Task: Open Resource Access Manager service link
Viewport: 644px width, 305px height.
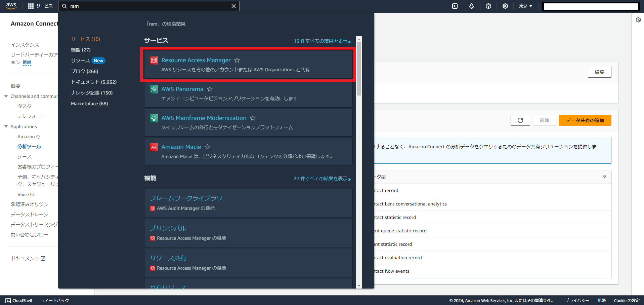Action: [196, 60]
